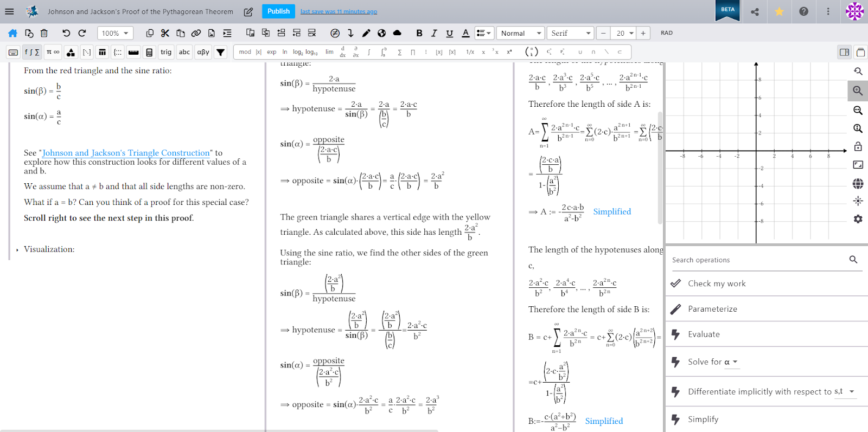The image size is (868, 432).
Task: Decrease font size with minus button
Action: pos(603,33)
